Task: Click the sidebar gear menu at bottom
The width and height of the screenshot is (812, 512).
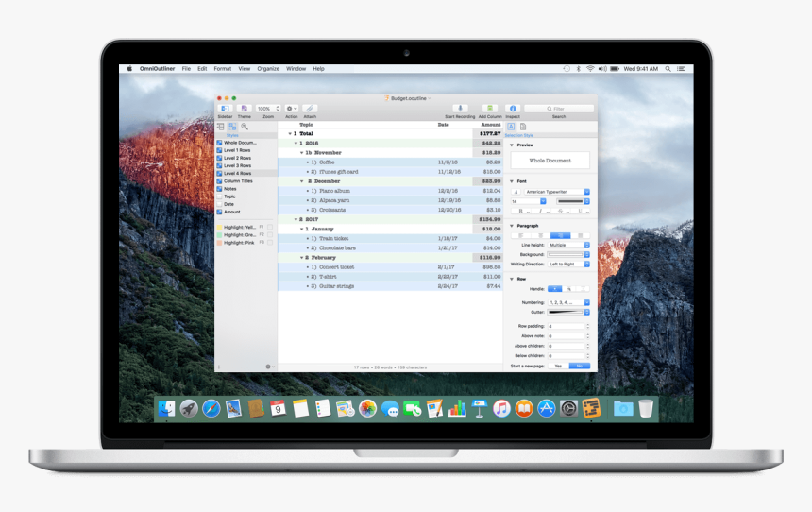Action: [269, 367]
